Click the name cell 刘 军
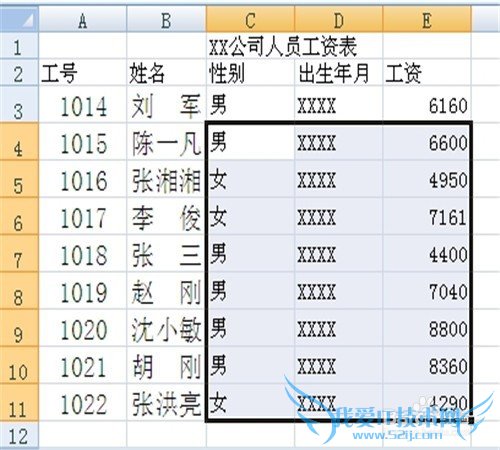 (x=166, y=104)
